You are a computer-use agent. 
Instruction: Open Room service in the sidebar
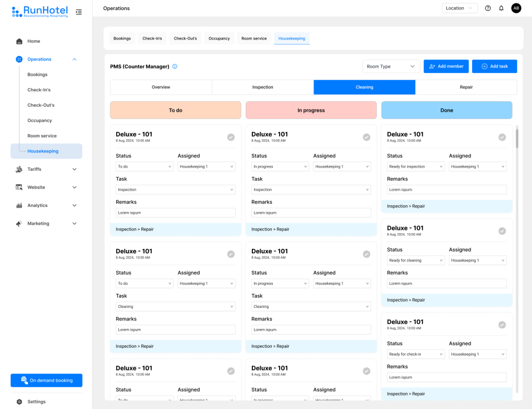tap(42, 136)
